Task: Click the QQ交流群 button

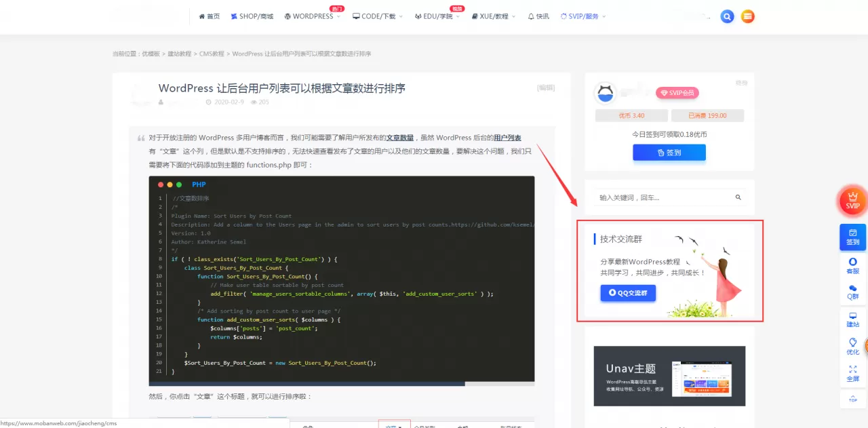Action: click(x=627, y=293)
